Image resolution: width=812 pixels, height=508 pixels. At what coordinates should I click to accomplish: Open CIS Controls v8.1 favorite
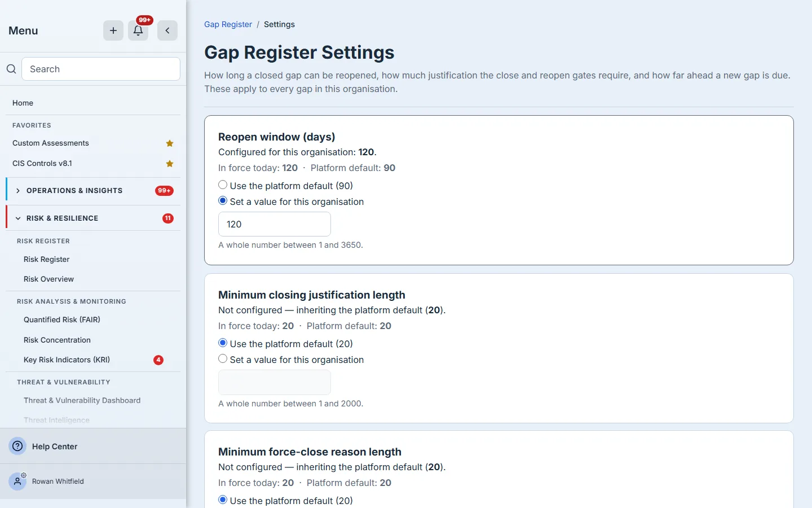pyautogui.click(x=42, y=164)
